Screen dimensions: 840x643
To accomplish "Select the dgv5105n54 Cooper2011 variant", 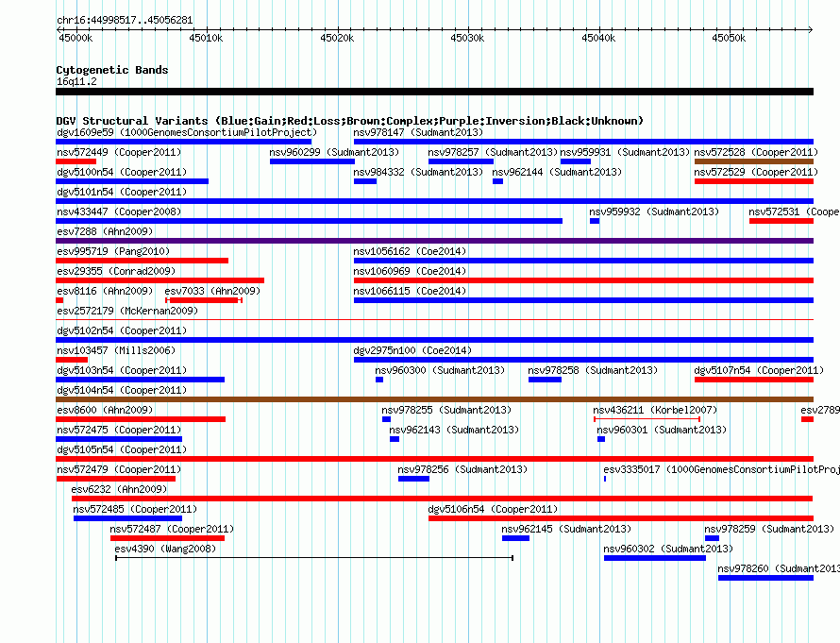I will [x=122, y=449].
